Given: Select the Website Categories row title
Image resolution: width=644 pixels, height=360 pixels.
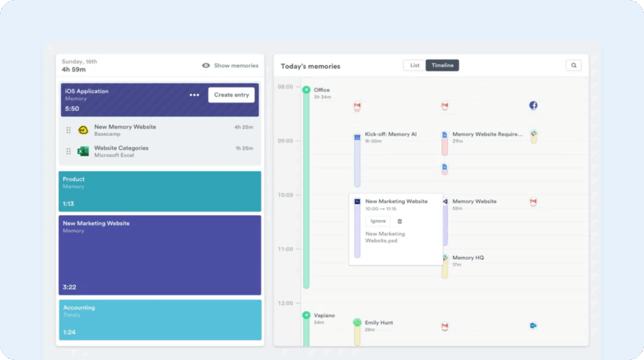Looking at the screenshot, I should click(x=121, y=148).
